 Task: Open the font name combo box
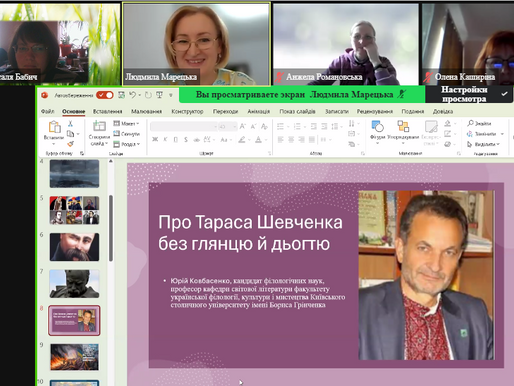click(x=184, y=126)
